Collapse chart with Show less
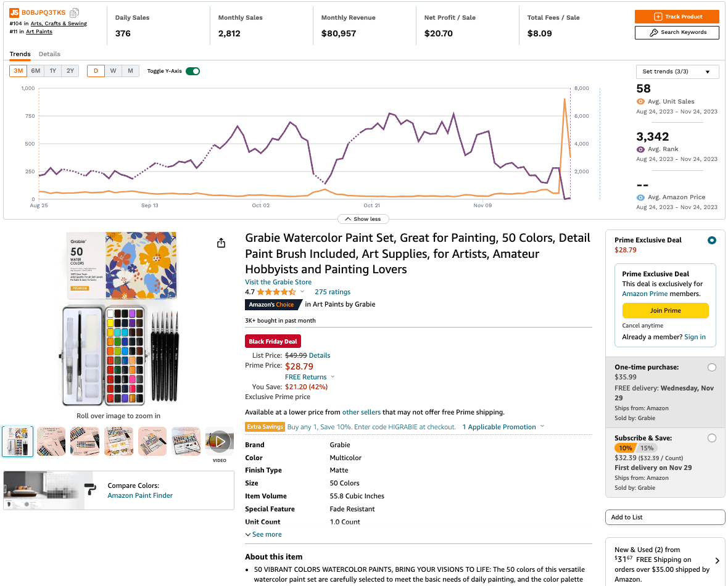728x586 pixels. click(363, 219)
